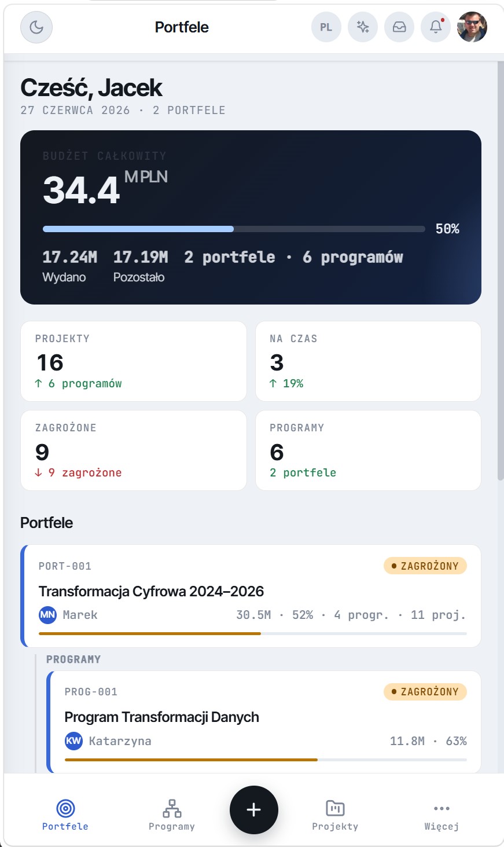Open the Zagrożone 9 stat card
504x847 pixels.
(134, 450)
